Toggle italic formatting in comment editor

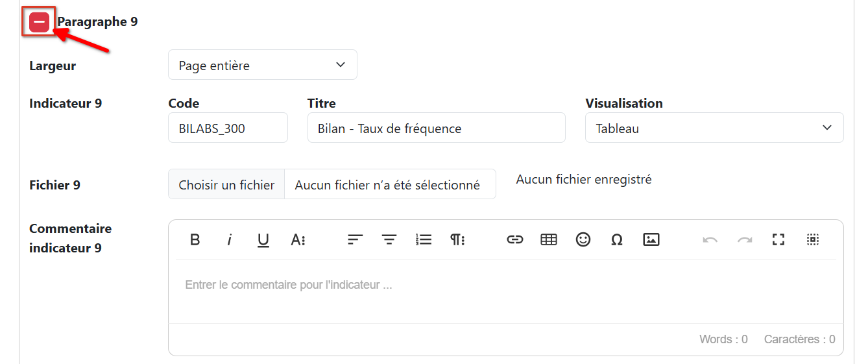pyautogui.click(x=229, y=239)
